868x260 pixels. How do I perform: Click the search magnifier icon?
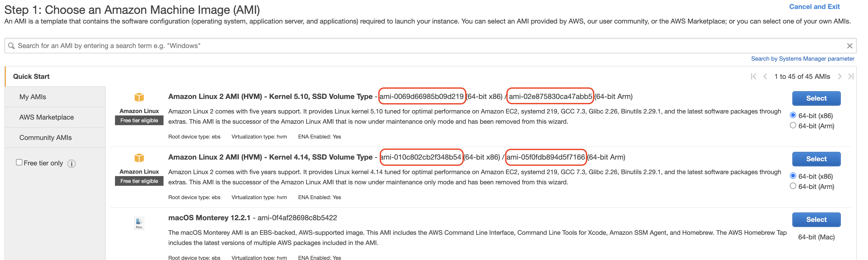tap(11, 45)
